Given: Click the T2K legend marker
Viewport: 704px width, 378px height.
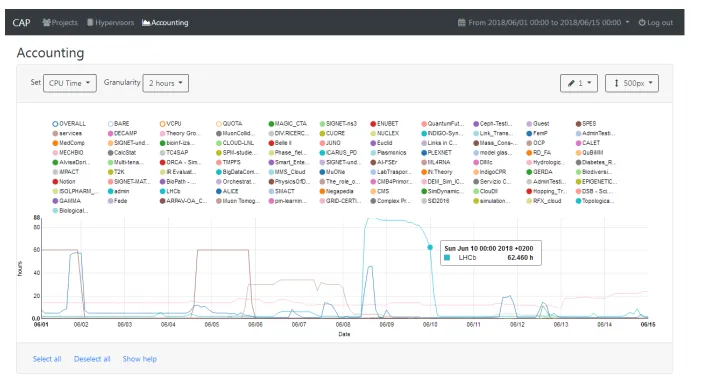Looking at the screenshot, I should pos(110,172).
